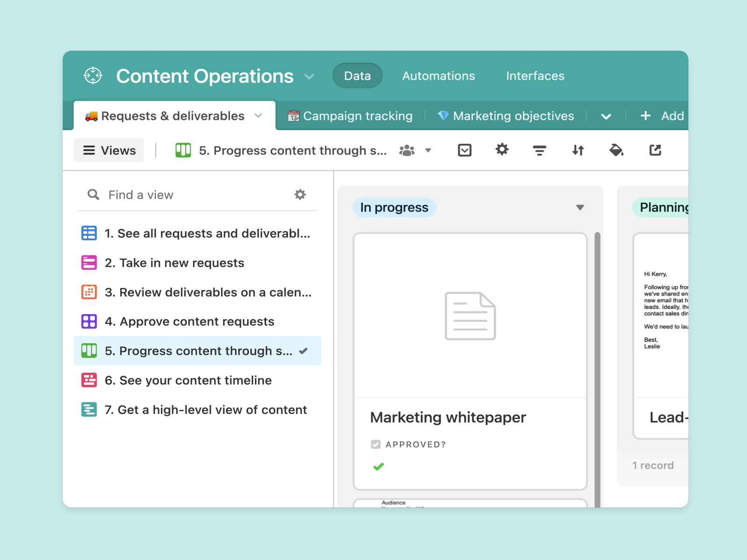Viewport: 747px width, 560px height.
Task: Click the APPROVED? field label
Action: click(x=416, y=444)
